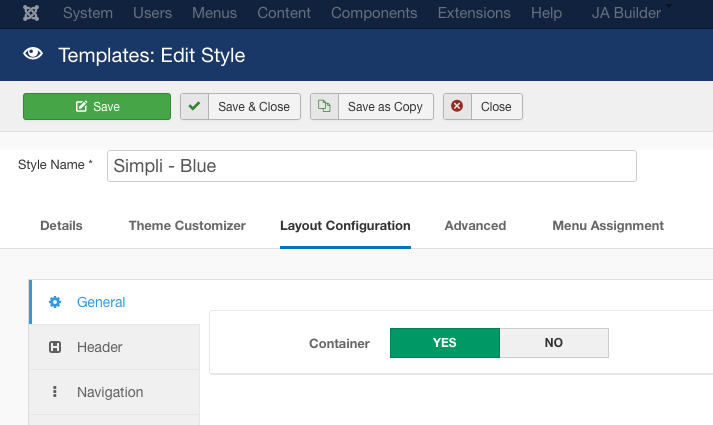Screen dimensions: 713x425
Task: Click the Joomla logo icon
Action: click(x=32, y=14)
